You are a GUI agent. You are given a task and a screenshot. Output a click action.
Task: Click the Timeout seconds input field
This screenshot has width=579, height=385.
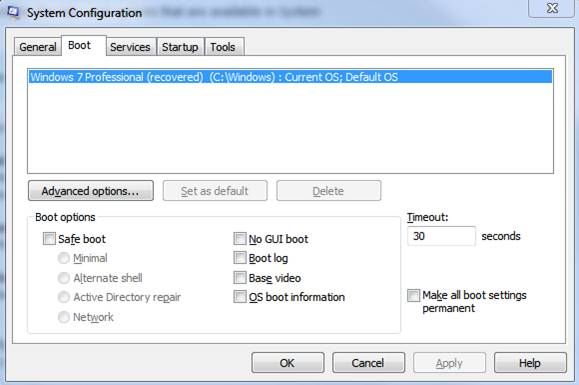pos(441,236)
